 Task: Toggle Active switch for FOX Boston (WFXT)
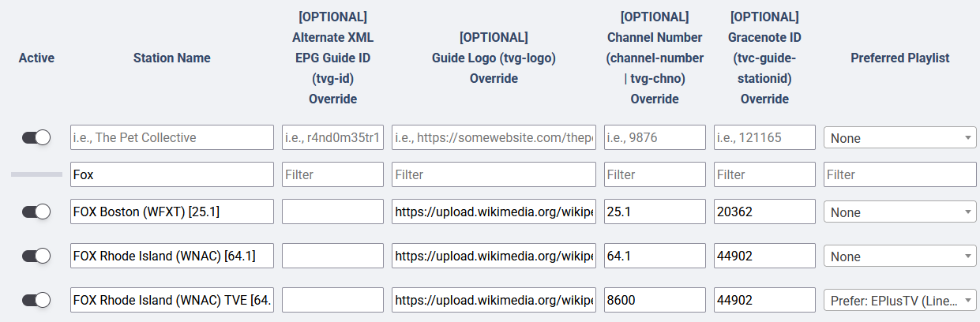tap(36, 212)
